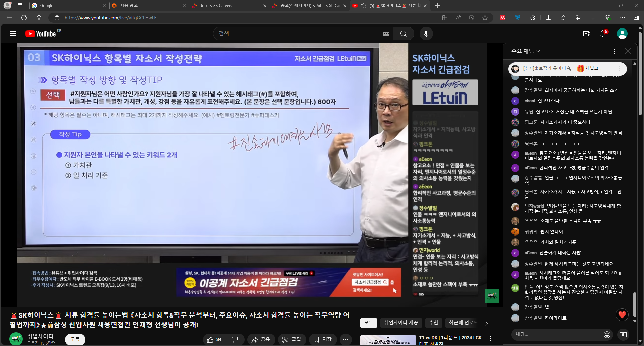Expand 주요 채팅 chat mode dropdown

(526, 51)
